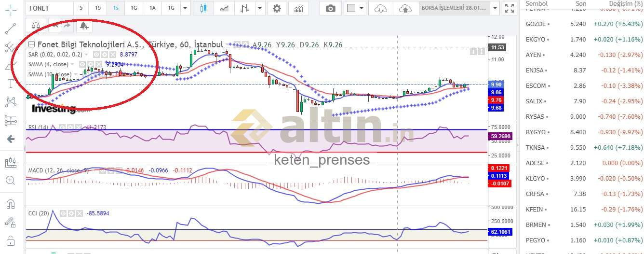The image size is (644, 254).
Task: Open SMMA (4, close) settings
Action: [91, 64]
